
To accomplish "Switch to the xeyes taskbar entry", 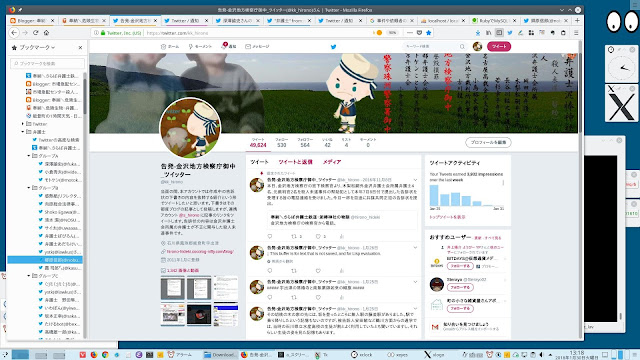I will click(398, 355).
